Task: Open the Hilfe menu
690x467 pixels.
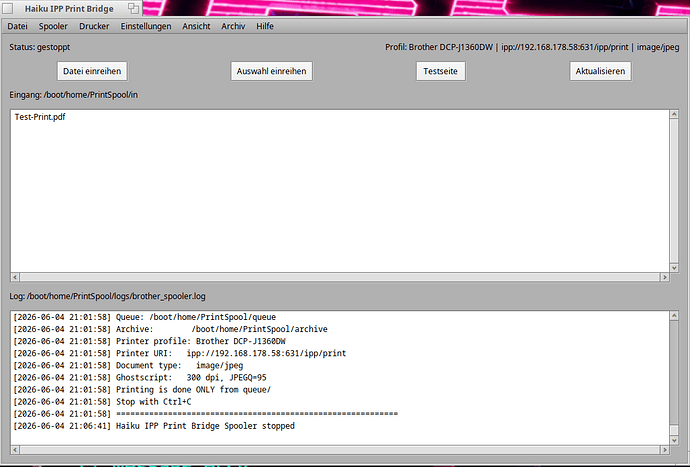Action: click(265, 26)
